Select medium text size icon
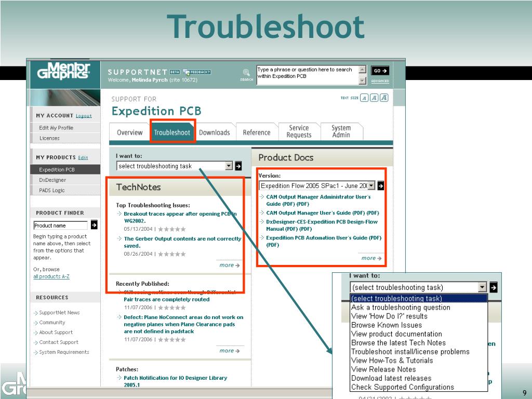The width and height of the screenshot is (532, 399). 374,98
